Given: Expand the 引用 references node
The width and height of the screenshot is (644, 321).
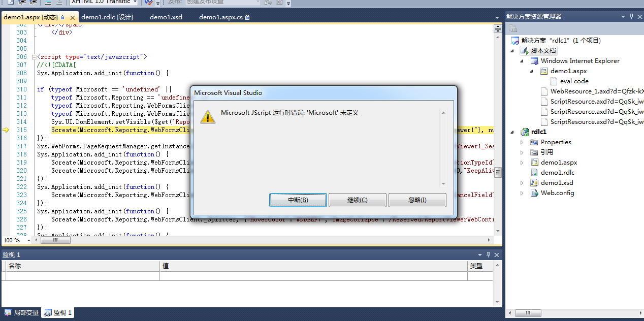Looking at the screenshot, I should (522, 152).
